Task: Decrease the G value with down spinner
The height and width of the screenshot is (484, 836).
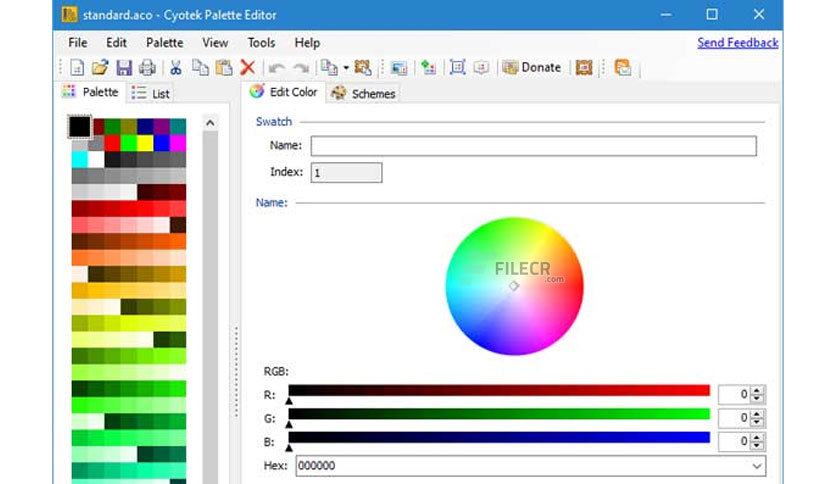Action: (757, 422)
